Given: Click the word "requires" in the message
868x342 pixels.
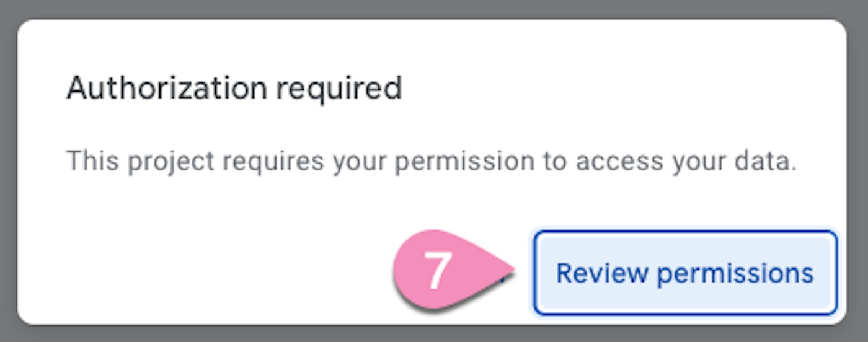Looking at the screenshot, I should (x=273, y=161).
